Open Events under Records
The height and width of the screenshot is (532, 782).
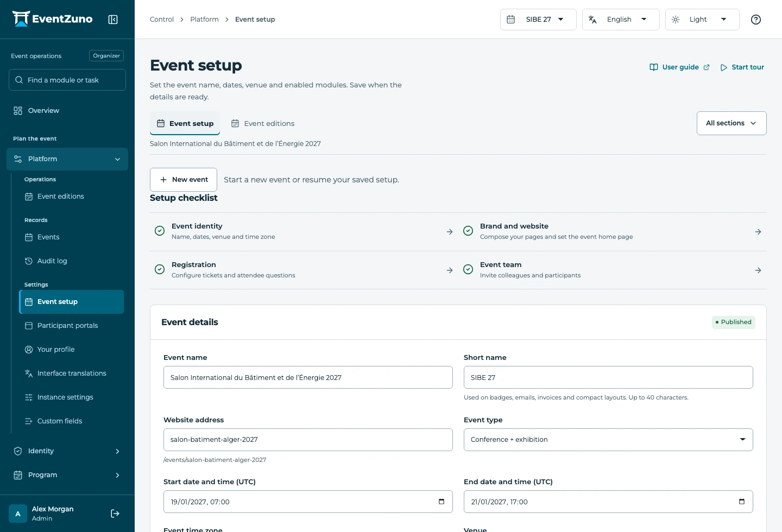click(x=72, y=237)
